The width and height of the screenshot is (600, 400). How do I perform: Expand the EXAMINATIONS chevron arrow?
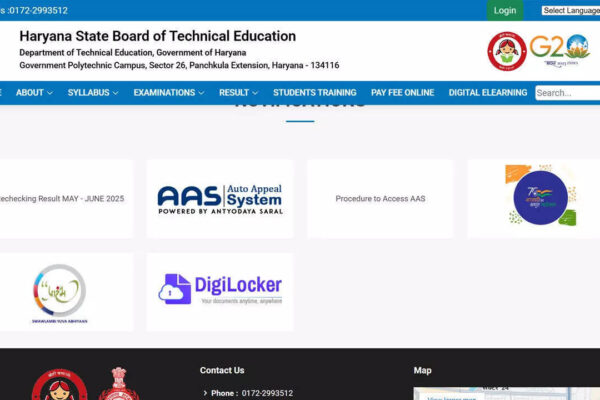[x=201, y=93]
